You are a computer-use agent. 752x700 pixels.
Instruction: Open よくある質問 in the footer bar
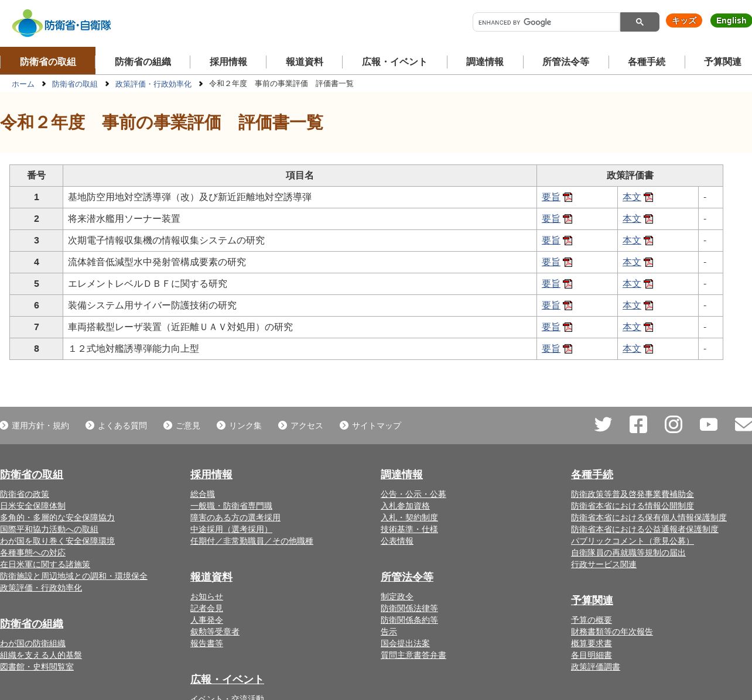(x=122, y=426)
